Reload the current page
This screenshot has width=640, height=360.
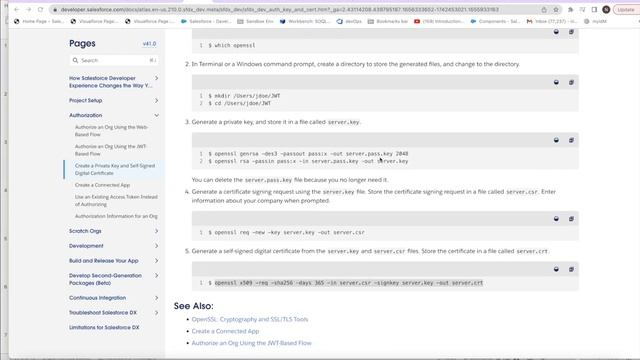click(40, 9)
